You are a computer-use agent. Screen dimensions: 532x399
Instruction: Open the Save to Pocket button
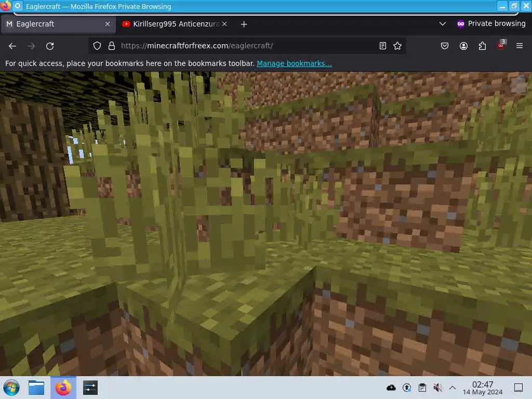pyautogui.click(x=445, y=46)
